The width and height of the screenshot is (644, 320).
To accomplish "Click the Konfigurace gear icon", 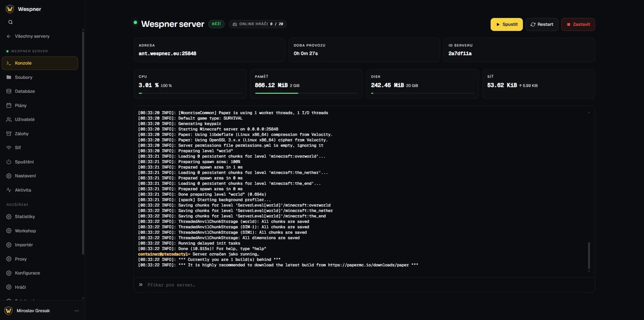I will (x=9, y=273).
